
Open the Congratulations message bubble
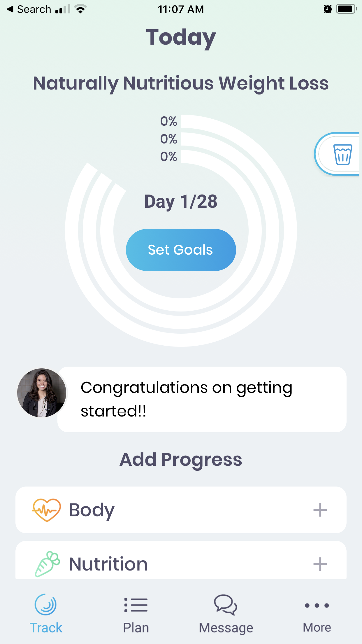pos(202,399)
